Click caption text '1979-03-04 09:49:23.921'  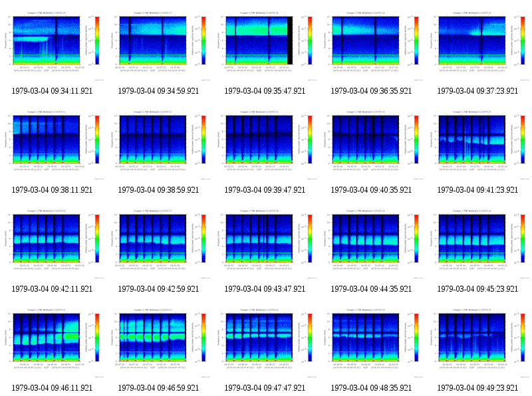pos(478,388)
